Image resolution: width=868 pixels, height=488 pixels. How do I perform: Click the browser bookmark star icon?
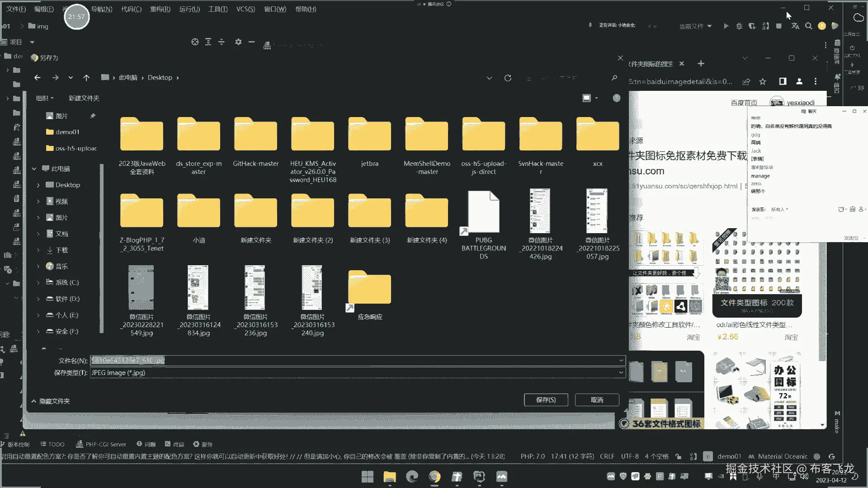(x=763, y=81)
